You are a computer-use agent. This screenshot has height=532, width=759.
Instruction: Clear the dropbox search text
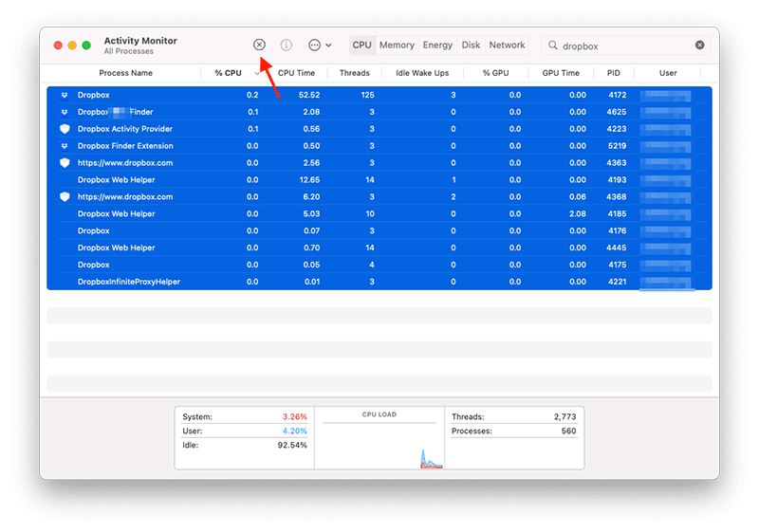700,45
